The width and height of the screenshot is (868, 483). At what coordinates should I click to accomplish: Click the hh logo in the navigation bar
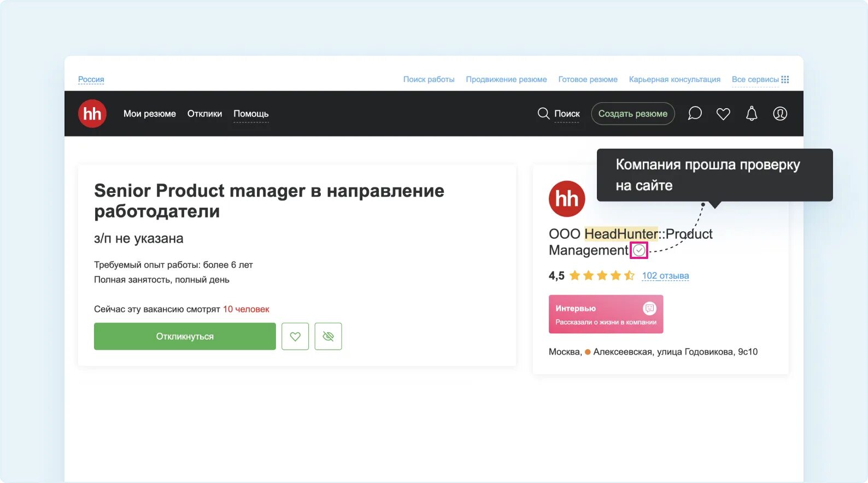92,114
